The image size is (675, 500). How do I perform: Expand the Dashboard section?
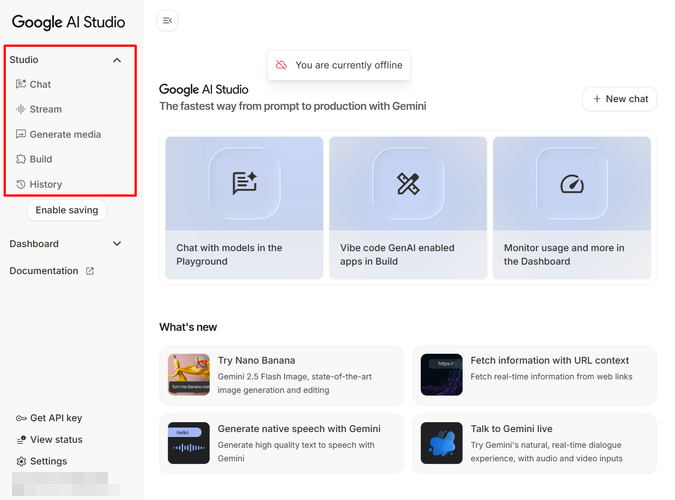(x=117, y=244)
